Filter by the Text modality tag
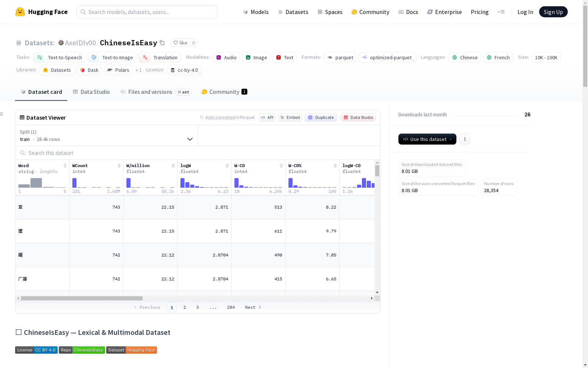 (284, 57)
